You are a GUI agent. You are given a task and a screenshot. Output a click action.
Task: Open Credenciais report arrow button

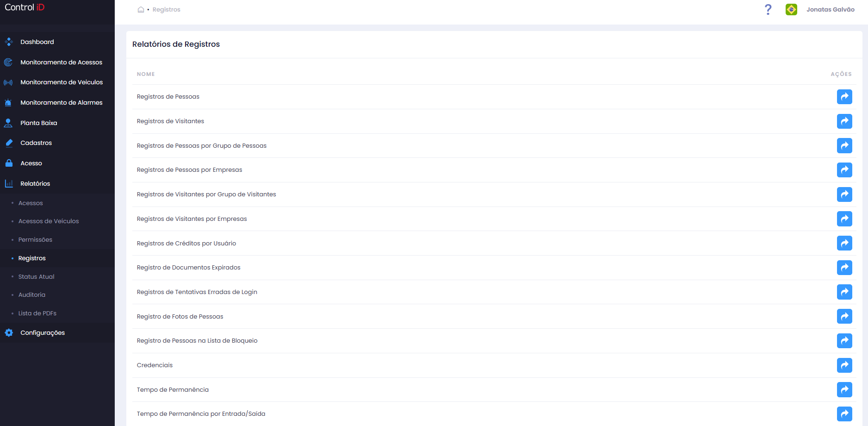click(x=844, y=365)
